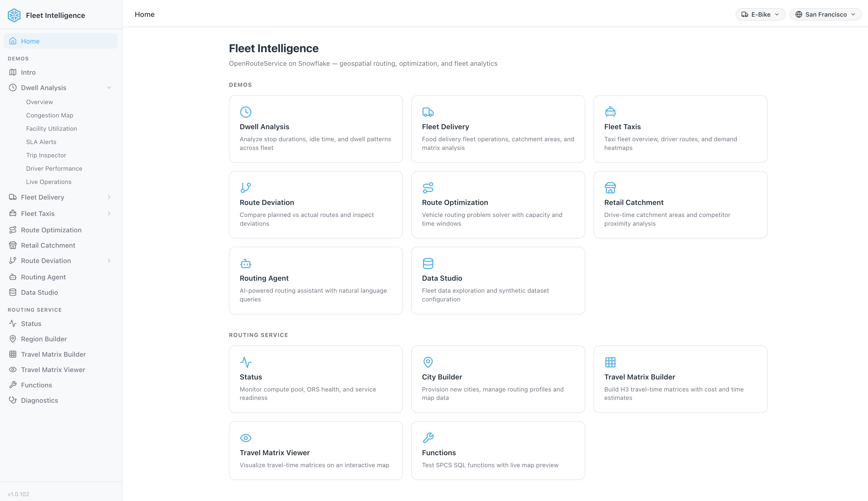Click the eye icon on Travel Matrix Viewer card

246,438
